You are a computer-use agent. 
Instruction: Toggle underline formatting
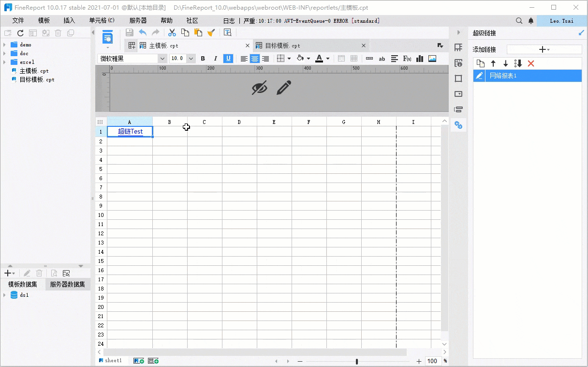tap(228, 59)
